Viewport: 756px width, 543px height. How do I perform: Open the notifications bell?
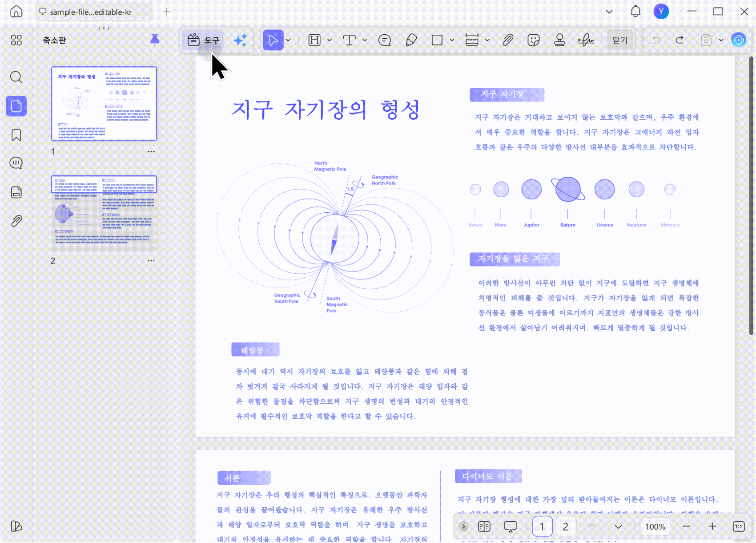click(x=635, y=12)
